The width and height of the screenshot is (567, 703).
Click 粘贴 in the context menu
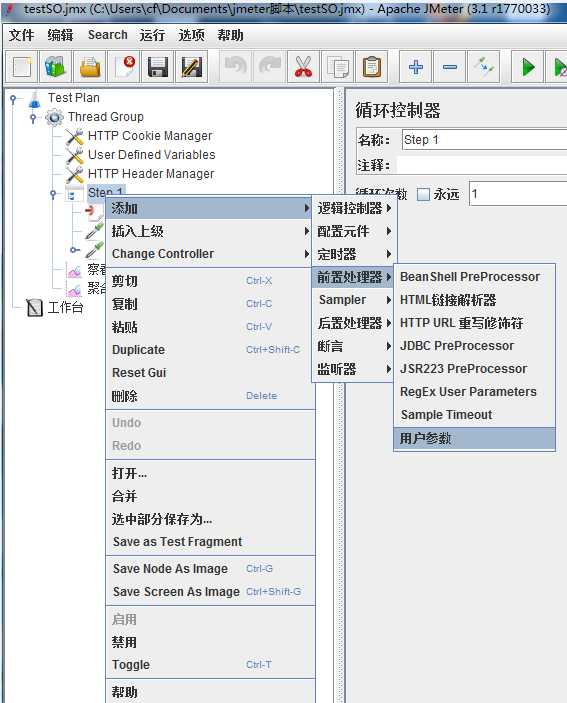point(211,327)
